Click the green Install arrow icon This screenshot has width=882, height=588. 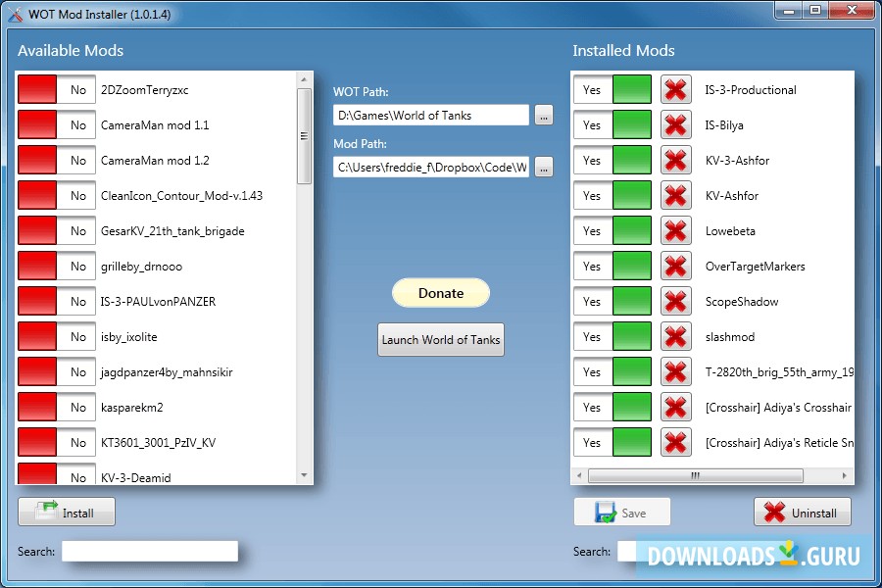[44, 511]
